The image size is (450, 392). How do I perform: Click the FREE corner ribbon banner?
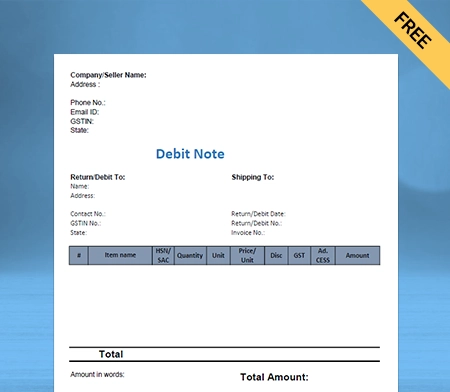[413, 31]
